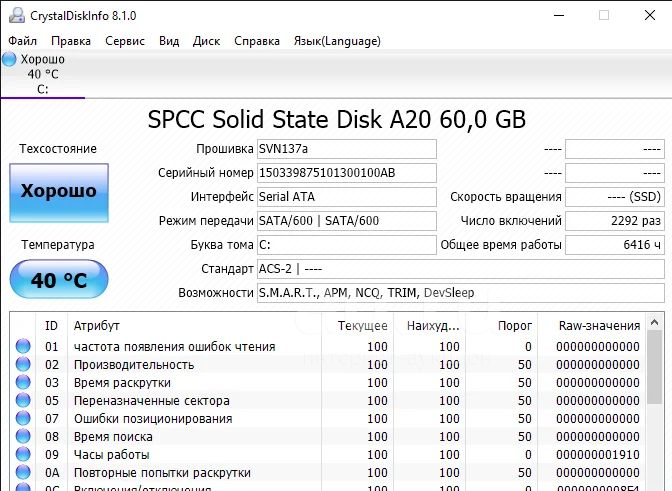Click the ID column header
Image resolution: width=672 pixels, height=491 pixels.
(x=51, y=326)
